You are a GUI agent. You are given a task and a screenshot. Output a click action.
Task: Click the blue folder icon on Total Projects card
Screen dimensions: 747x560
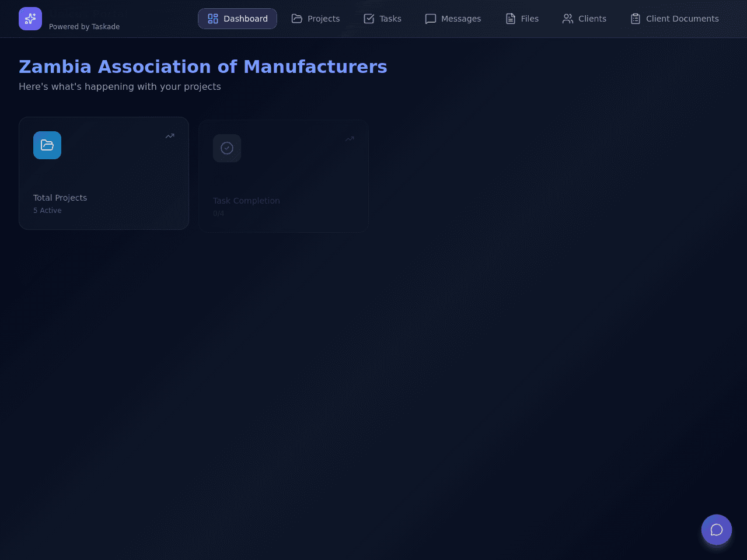click(47, 145)
